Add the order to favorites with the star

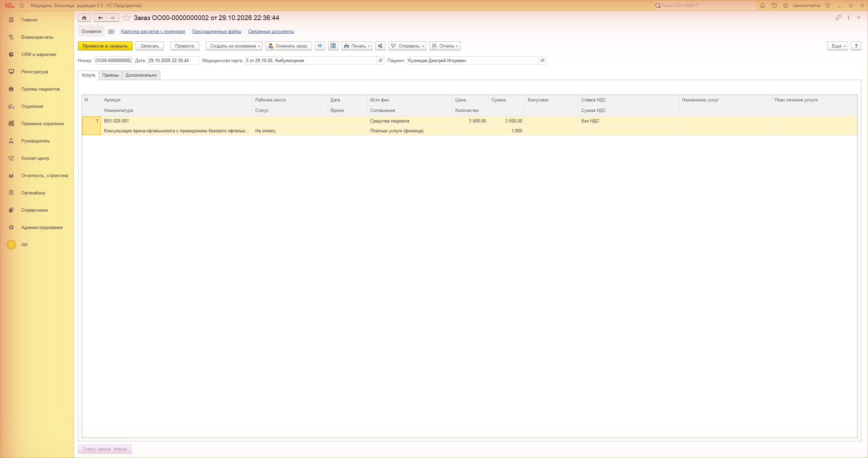click(126, 18)
